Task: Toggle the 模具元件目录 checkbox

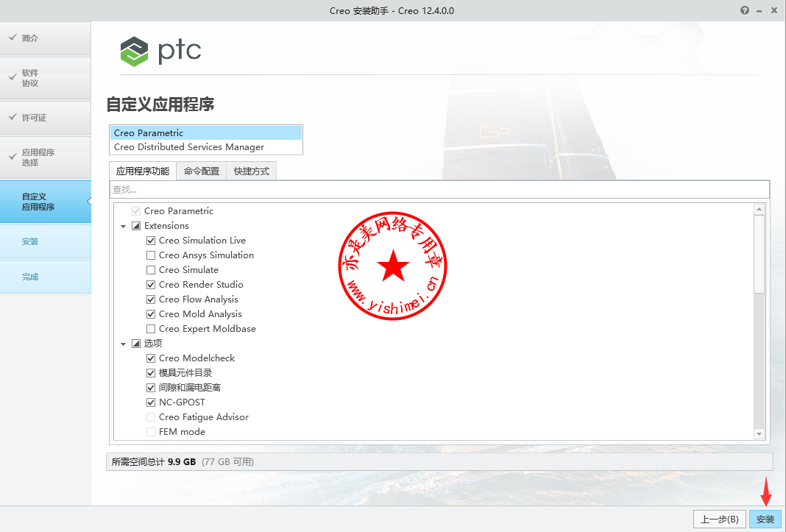Action: (150, 373)
